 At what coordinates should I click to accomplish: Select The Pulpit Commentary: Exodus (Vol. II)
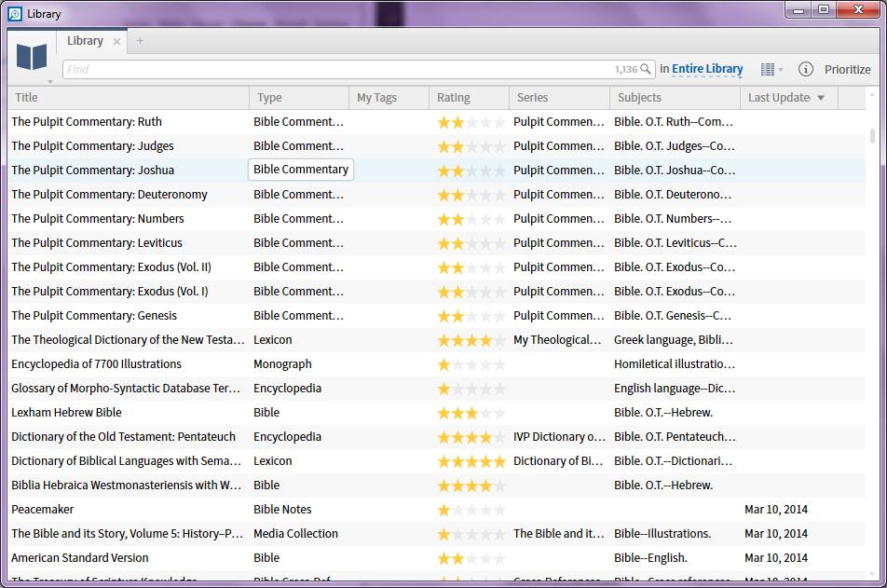(x=111, y=267)
